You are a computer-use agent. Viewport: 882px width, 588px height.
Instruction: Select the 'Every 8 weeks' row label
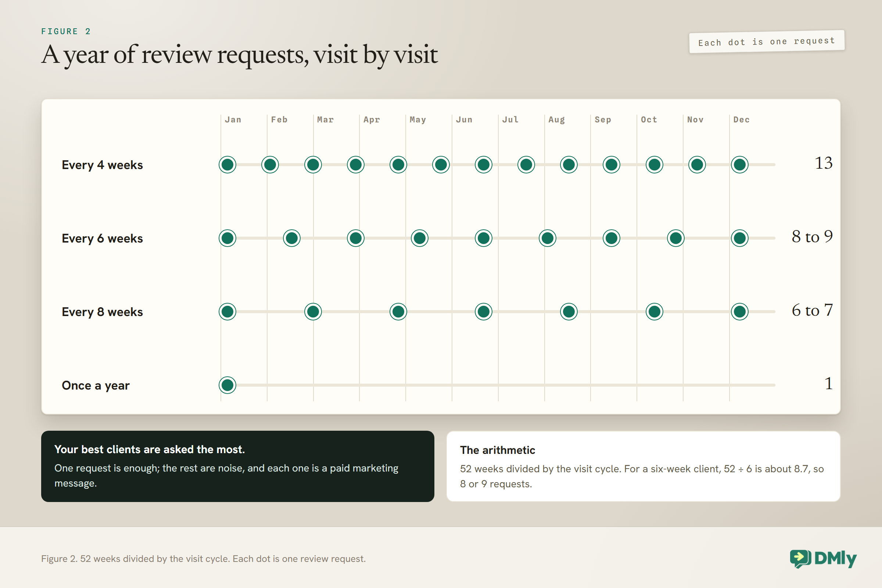[103, 312]
